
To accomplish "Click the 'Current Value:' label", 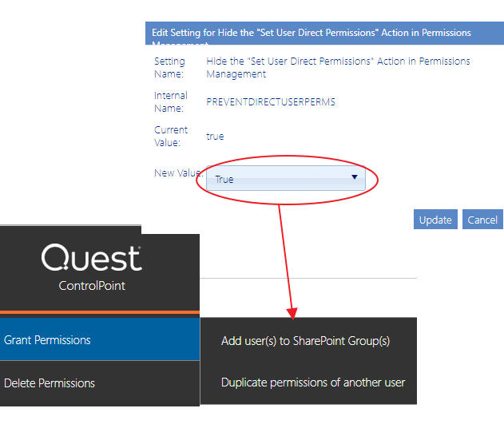I will pyautogui.click(x=171, y=137).
